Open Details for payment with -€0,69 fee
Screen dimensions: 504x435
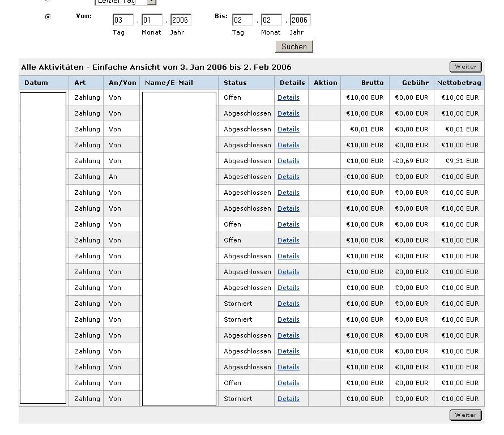point(288,161)
